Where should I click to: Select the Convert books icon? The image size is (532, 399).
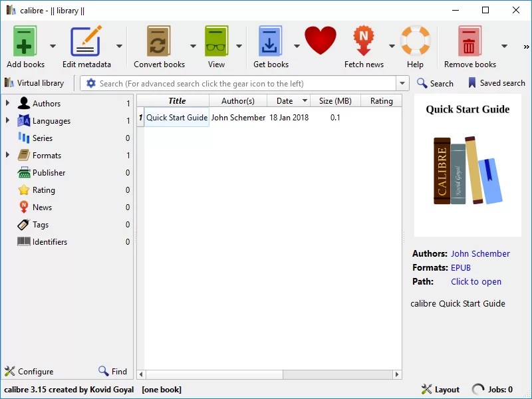[158, 41]
